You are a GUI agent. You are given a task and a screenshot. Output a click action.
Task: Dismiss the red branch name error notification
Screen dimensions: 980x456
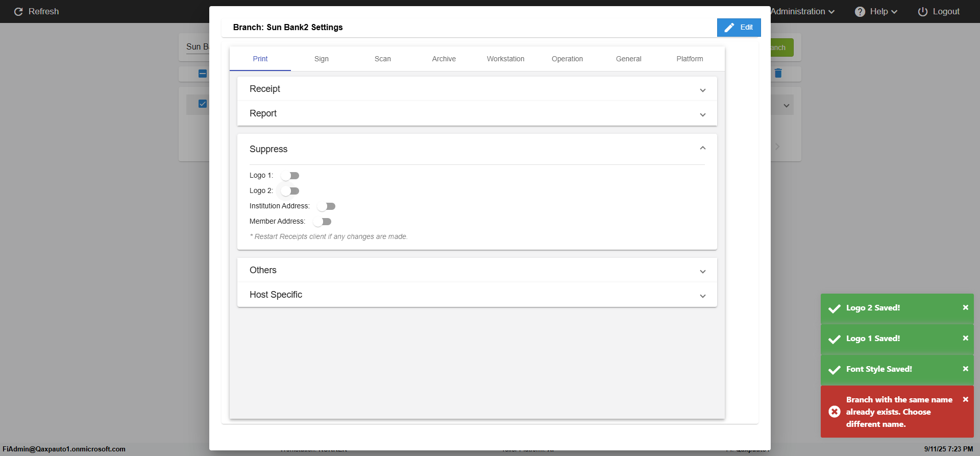(x=965, y=399)
